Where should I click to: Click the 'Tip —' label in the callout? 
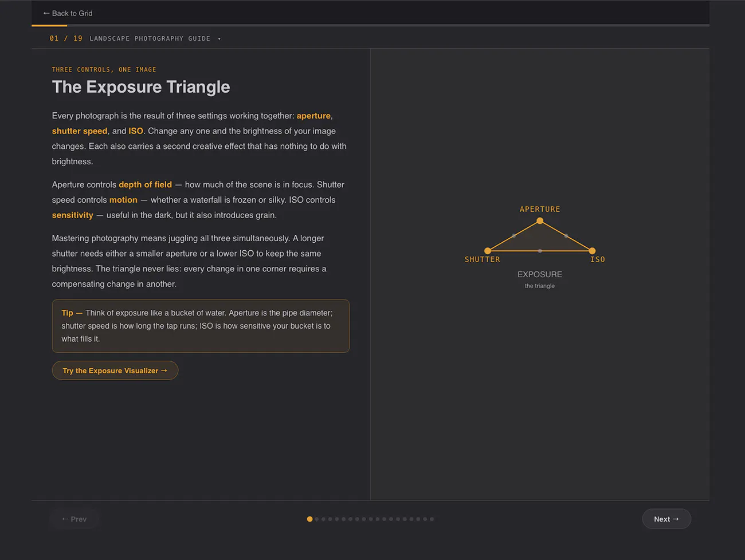[x=72, y=313]
